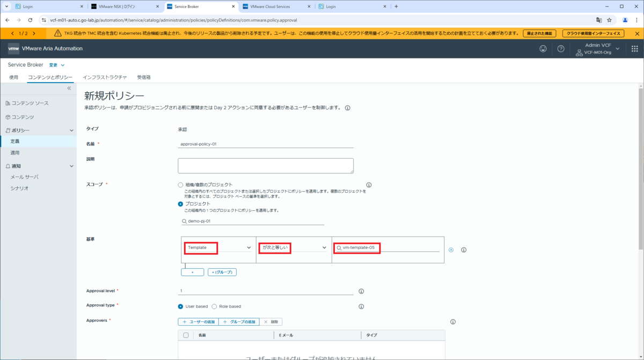The height and width of the screenshot is (360, 644).
Task: Click ユーザーの追加 button
Action: point(198,322)
